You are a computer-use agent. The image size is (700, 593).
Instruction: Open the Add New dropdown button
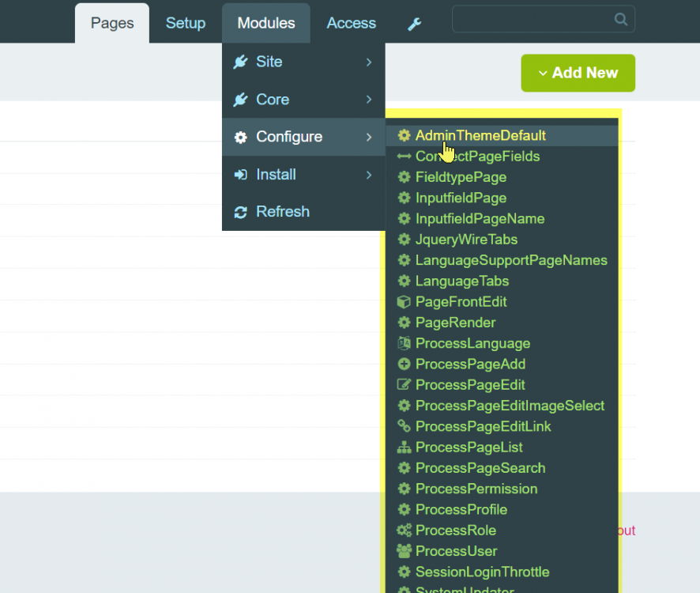point(578,73)
